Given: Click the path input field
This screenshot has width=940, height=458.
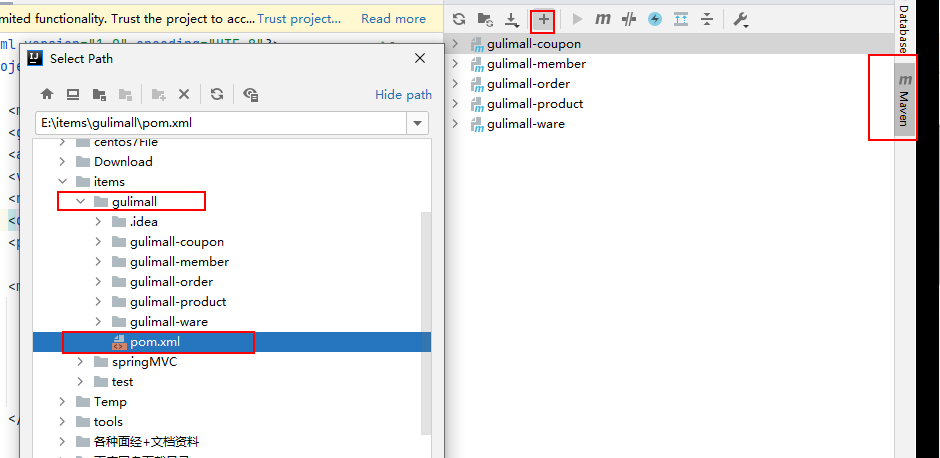Looking at the screenshot, I should coord(221,123).
